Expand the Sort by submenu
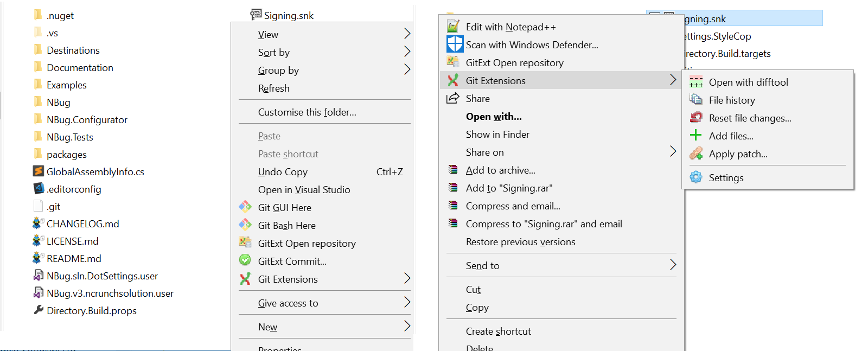Image resolution: width=868 pixels, height=351 pixels. (x=274, y=52)
